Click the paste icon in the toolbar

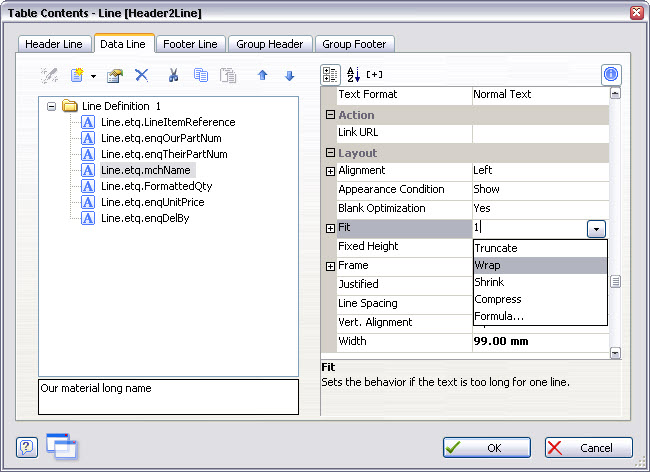[x=228, y=75]
